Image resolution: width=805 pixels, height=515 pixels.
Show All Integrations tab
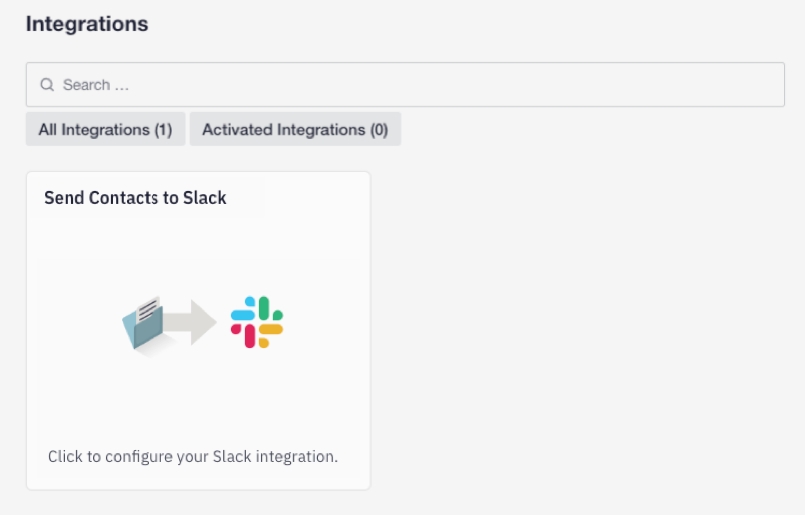[105, 130]
